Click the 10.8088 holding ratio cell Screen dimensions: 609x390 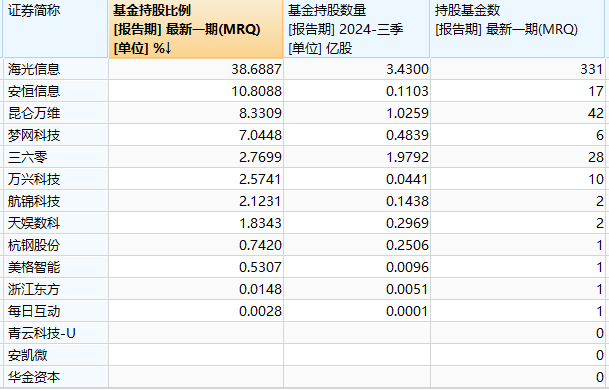[196, 91]
